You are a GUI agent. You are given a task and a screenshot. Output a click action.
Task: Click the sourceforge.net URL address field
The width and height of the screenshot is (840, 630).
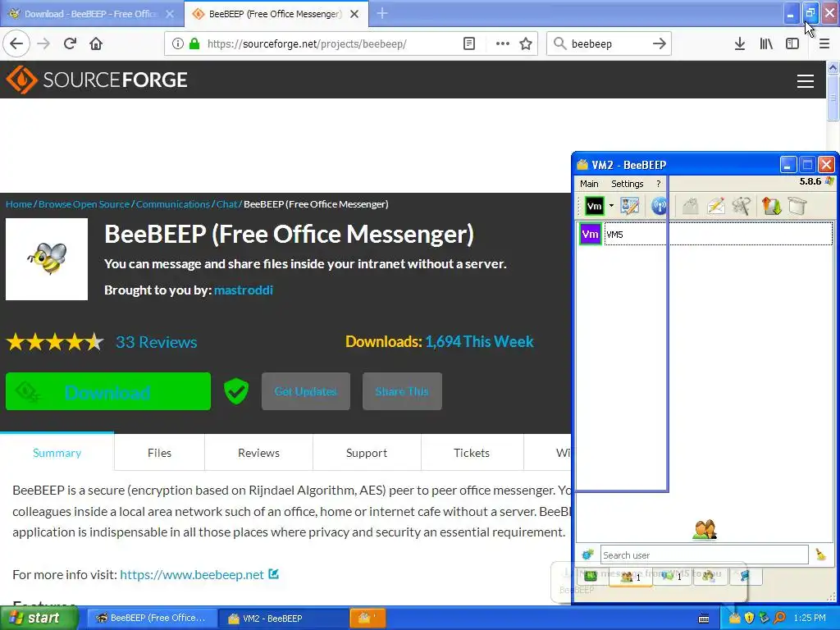[307, 44]
